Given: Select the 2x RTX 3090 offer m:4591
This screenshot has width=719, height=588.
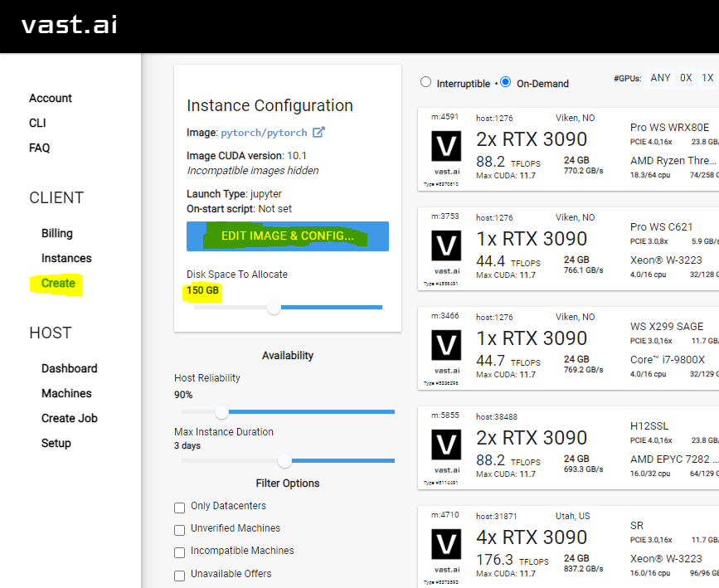Looking at the screenshot, I should coord(568,149).
